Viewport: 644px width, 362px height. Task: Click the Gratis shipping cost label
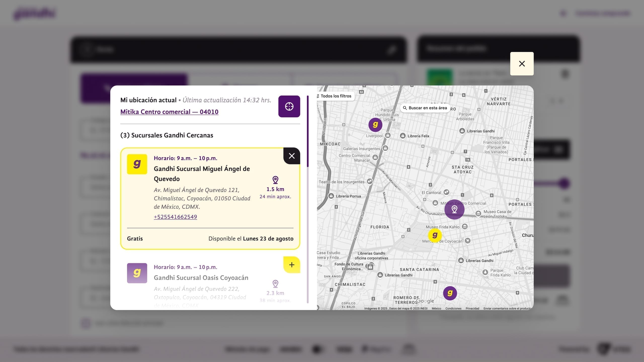[135, 239]
